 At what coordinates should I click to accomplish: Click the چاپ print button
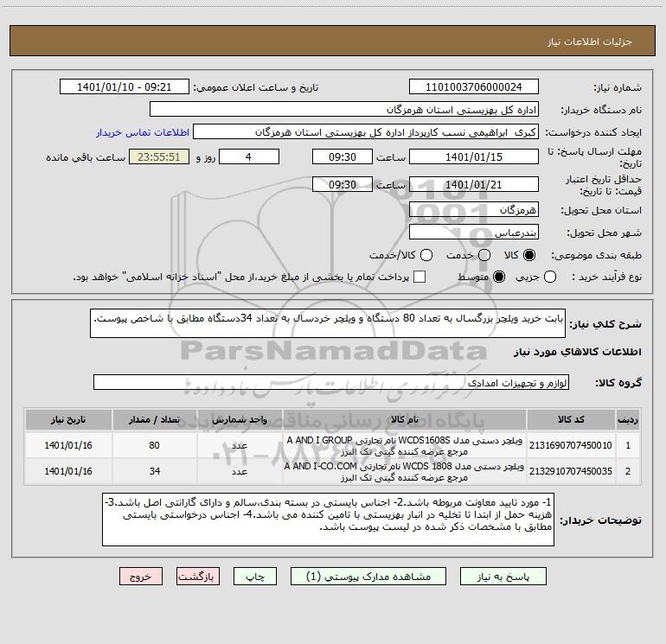(255, 577)
